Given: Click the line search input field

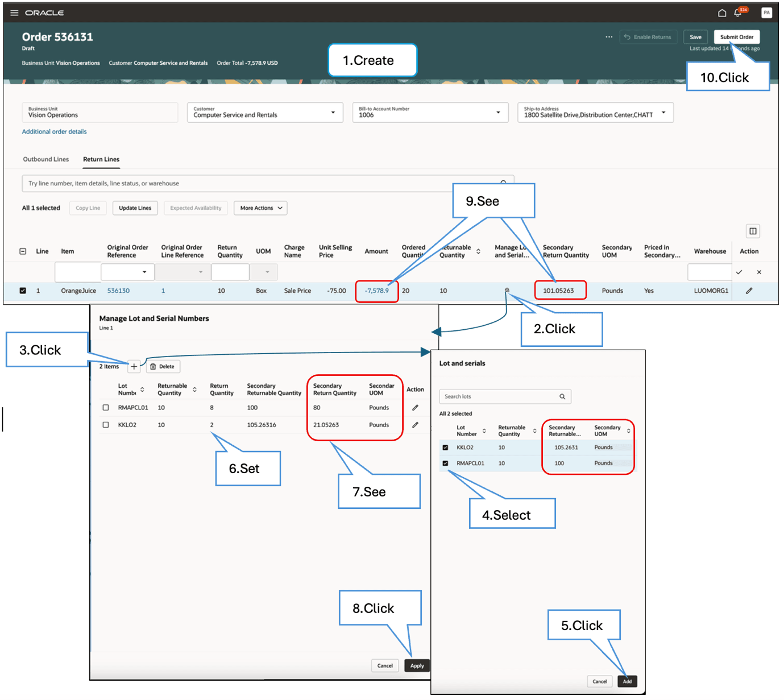Looking at the screenshot, I should 267,184.
